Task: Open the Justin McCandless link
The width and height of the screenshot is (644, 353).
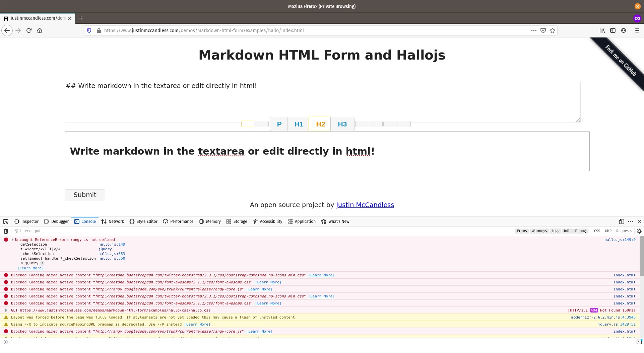Action: pyautogui.click(x=365, y=205)
